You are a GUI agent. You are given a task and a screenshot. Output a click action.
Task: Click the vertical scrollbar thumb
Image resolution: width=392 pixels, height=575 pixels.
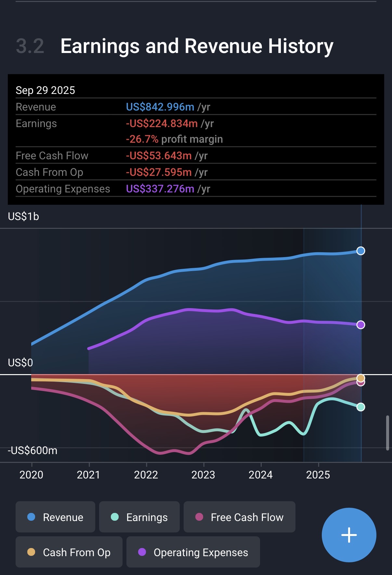coord(387,433)
